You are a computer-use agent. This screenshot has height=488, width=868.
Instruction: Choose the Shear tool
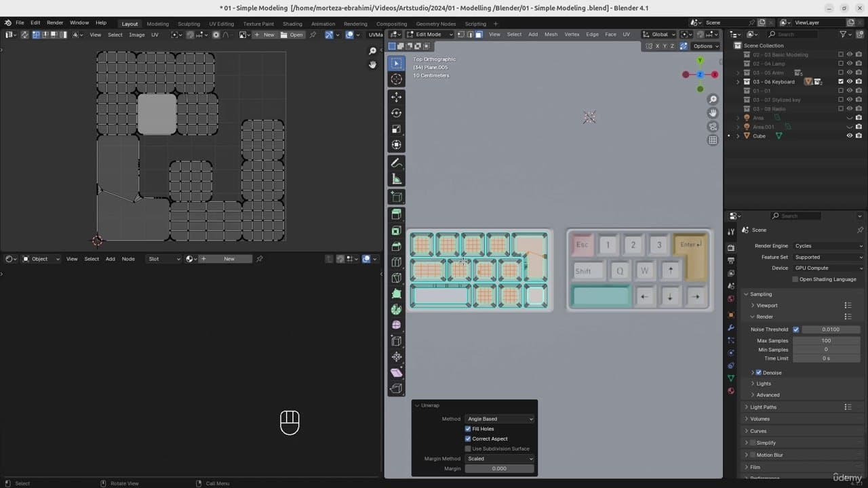397,373
